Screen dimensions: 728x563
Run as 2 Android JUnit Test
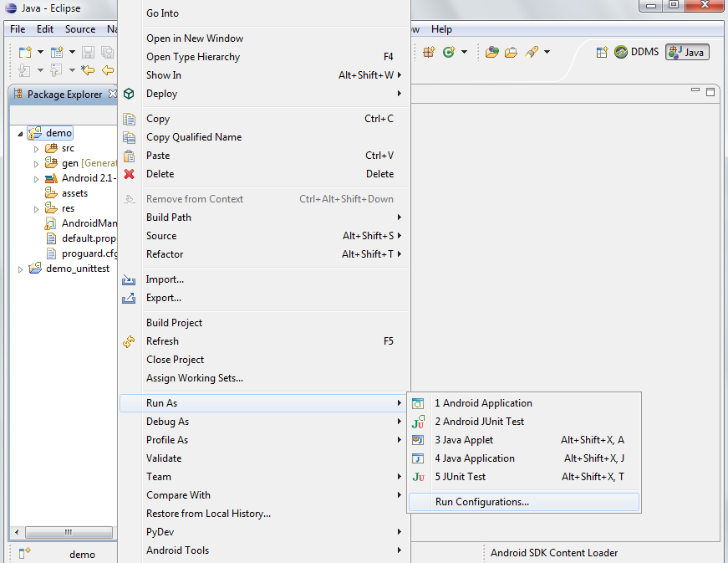pos(524,422)
